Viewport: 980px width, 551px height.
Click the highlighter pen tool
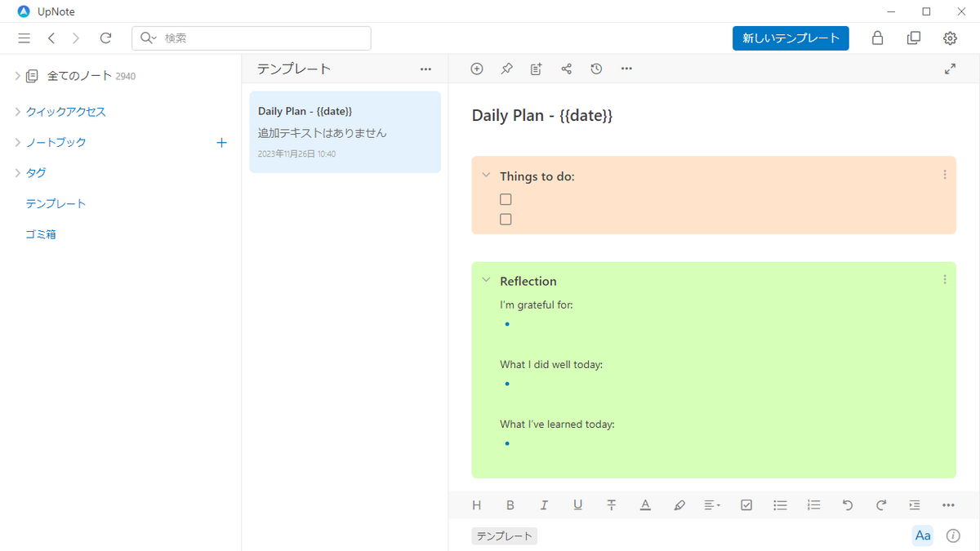[679, 505]
